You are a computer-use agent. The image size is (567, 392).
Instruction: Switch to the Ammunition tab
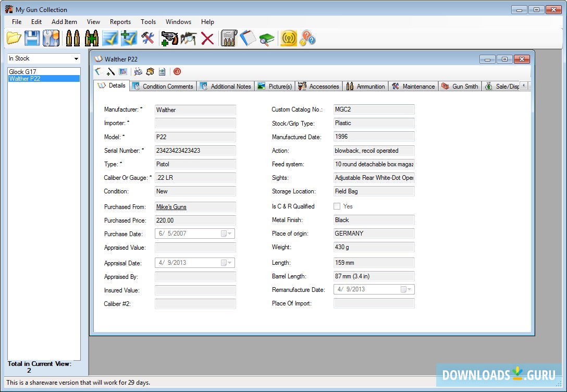coord(366,87)
